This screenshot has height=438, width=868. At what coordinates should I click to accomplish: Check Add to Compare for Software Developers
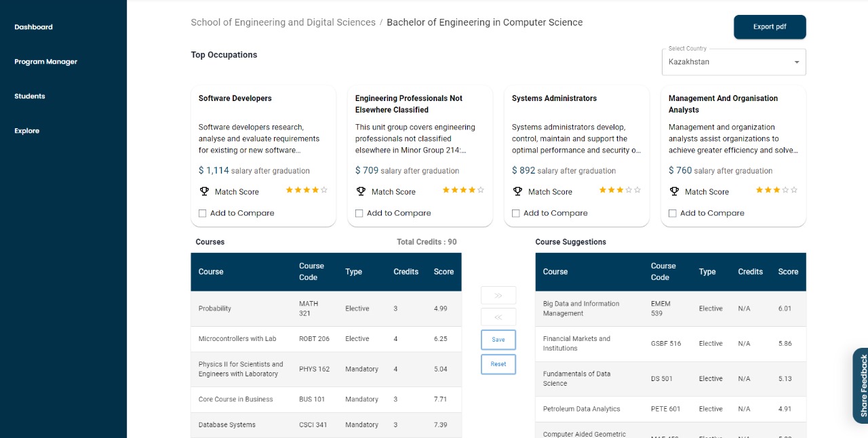point(203,213)
